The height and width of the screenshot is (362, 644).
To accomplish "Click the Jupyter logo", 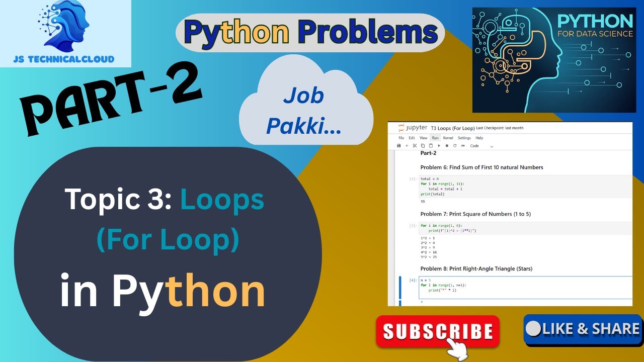I will [413, 128].
